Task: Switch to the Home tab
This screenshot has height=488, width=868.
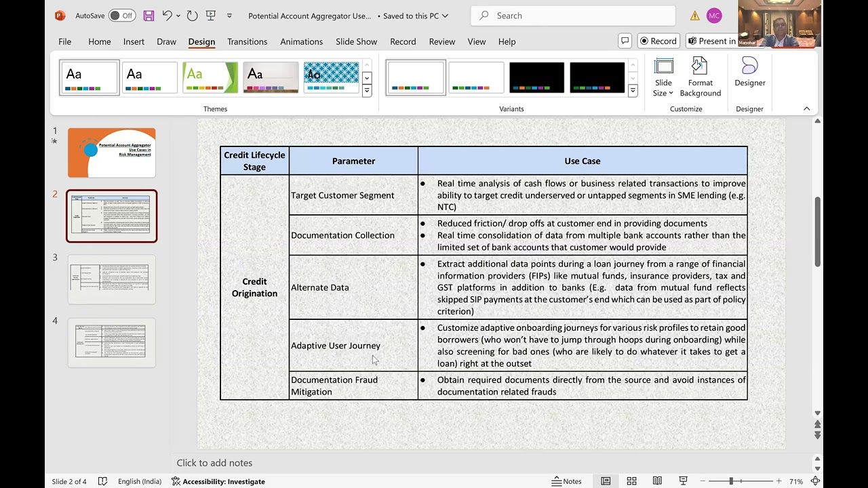Action: tap(100, 41)
